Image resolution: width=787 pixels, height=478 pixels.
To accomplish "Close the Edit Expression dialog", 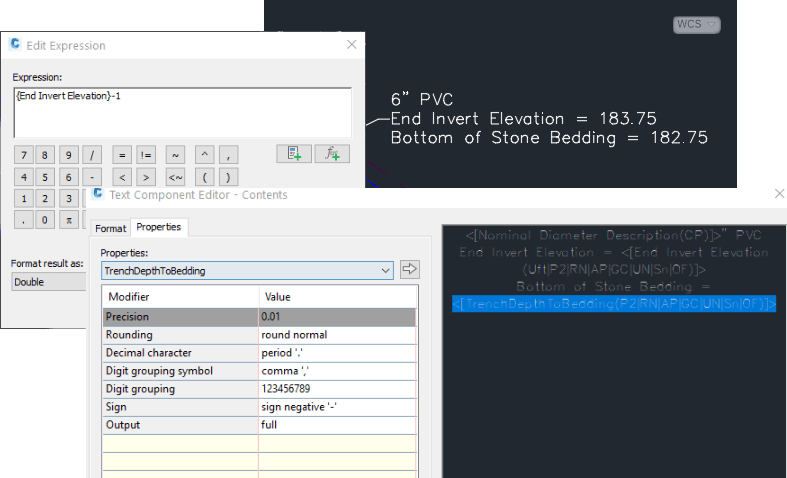I will 351,44.
